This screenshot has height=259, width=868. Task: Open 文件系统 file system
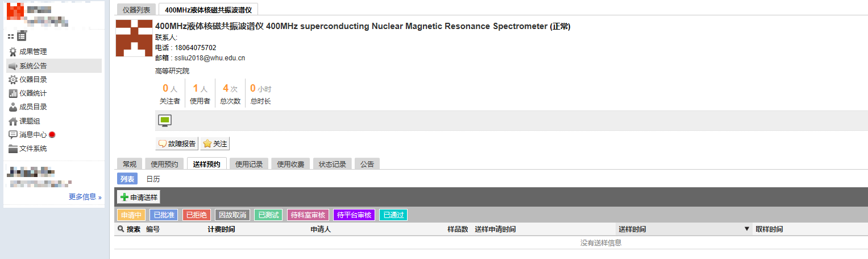(33, 149)
